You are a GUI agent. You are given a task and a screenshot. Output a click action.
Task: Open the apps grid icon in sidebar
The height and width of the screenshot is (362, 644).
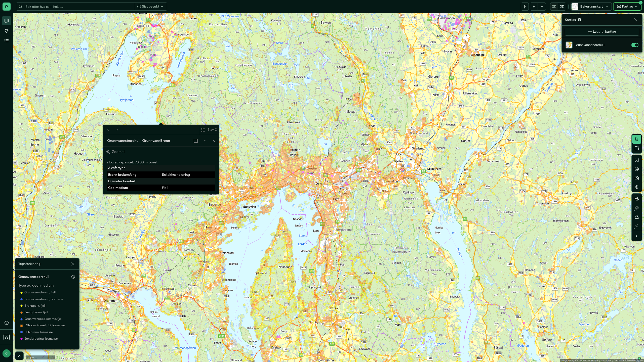point(7,337)
